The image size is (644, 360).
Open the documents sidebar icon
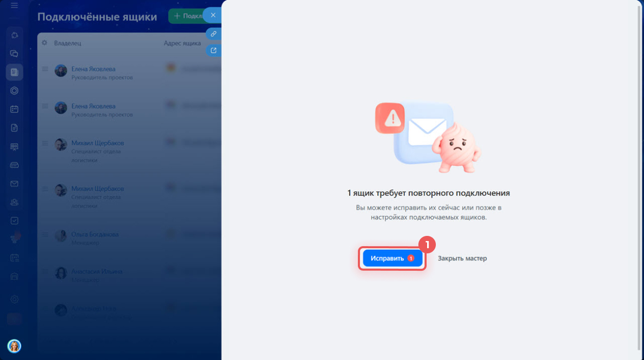(14, 128)
